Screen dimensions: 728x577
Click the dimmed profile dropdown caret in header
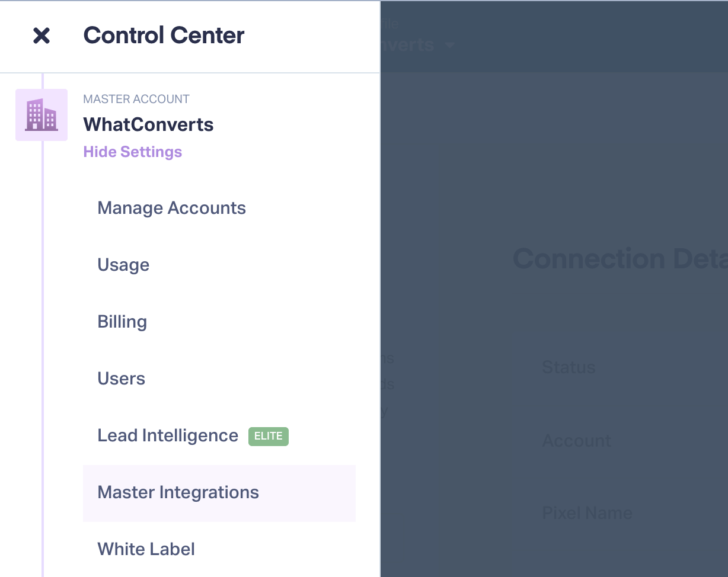click(x=450, y=45)
